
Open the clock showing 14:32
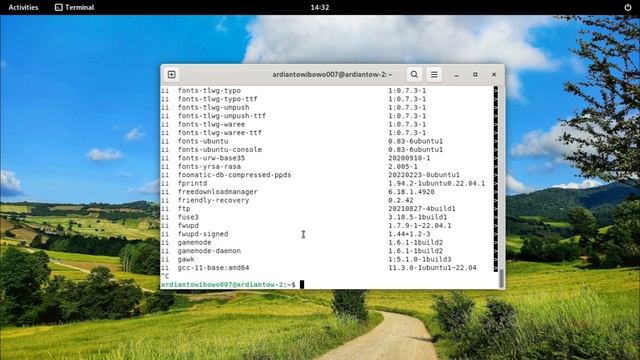click(320, 7)
